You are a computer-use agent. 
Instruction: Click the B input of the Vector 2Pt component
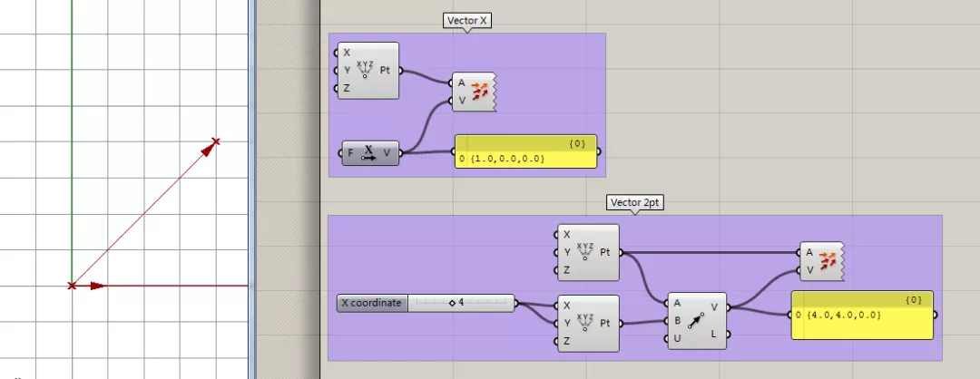[x=678, y=321]
